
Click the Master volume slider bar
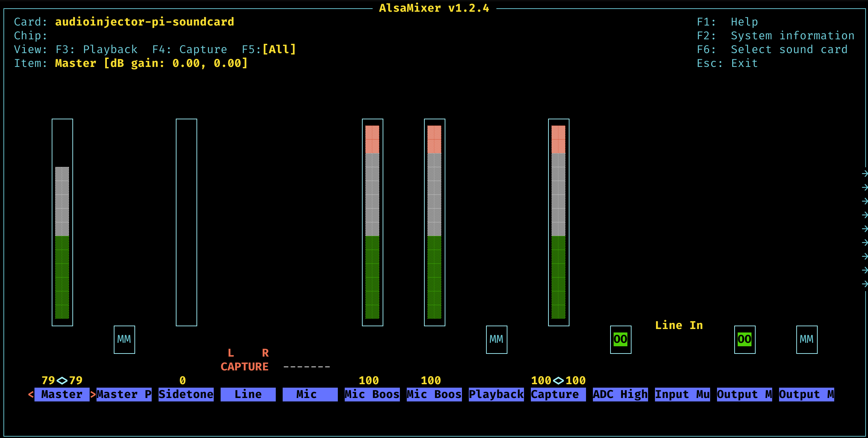pos(62,222)
